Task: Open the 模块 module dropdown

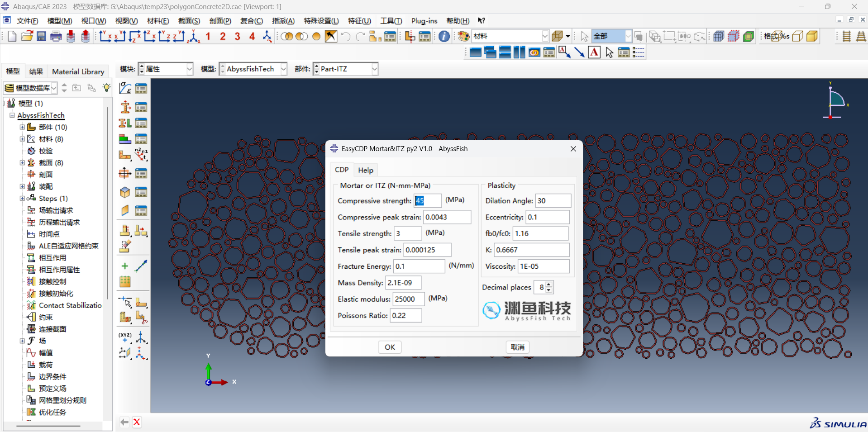Action: coord(166,69)
